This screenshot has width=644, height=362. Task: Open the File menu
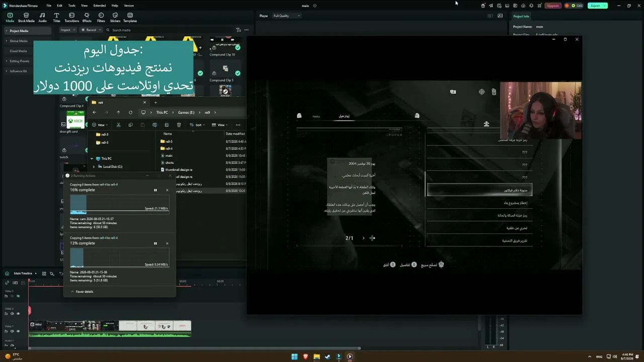click(49, 6)
